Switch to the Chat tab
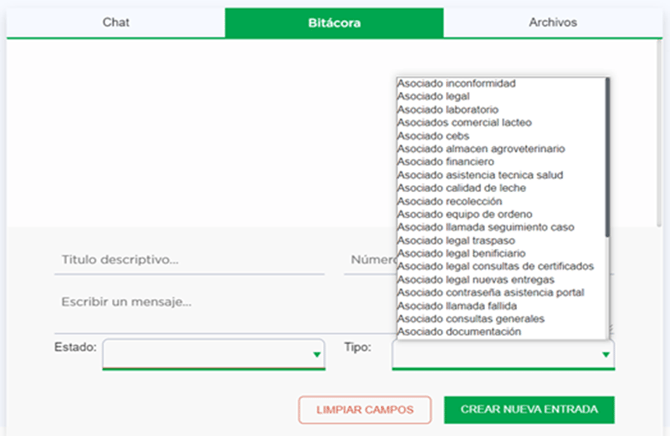 point(116,22)
